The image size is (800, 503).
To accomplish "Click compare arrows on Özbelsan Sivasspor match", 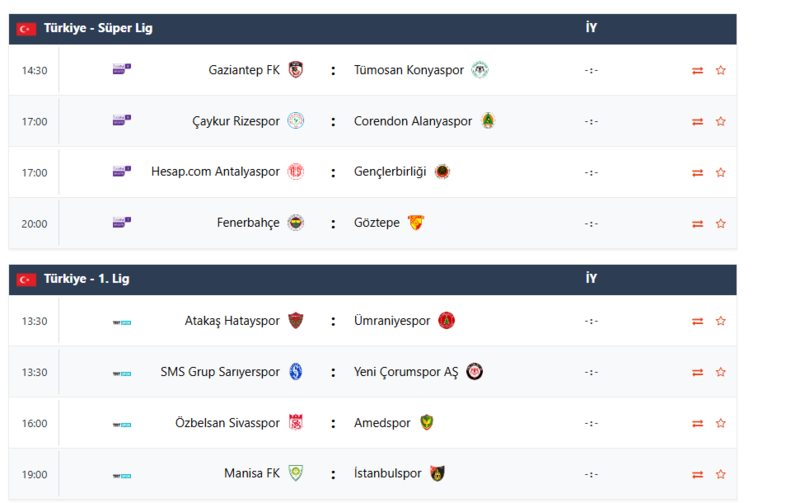I will pyautogui.click(x=697, y=424).
